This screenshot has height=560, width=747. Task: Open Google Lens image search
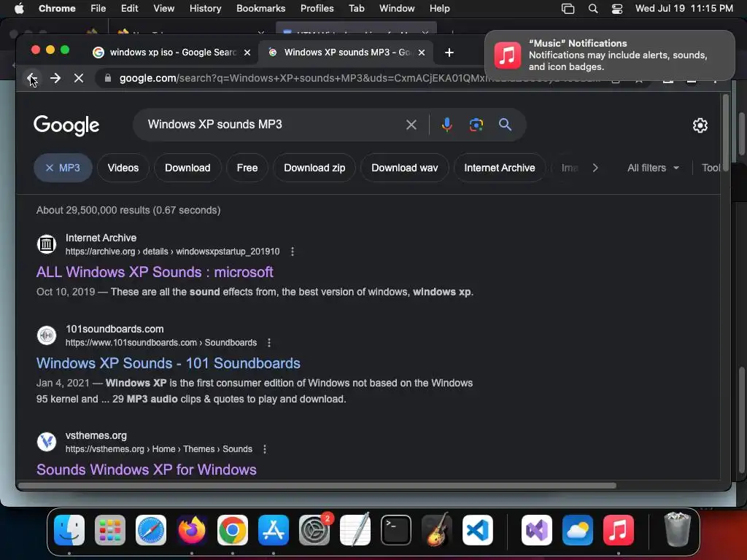point(476,125)
